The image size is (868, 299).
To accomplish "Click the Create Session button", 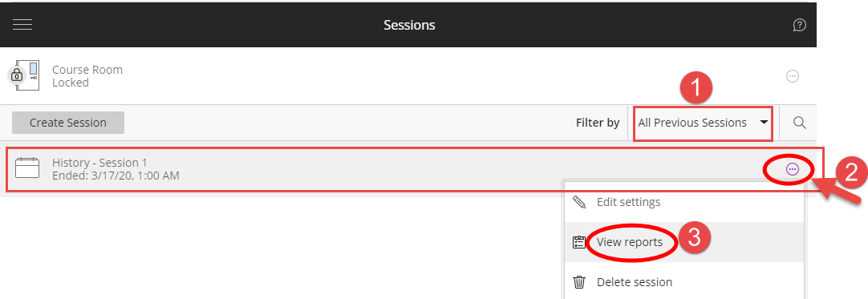I will point(68,123).
